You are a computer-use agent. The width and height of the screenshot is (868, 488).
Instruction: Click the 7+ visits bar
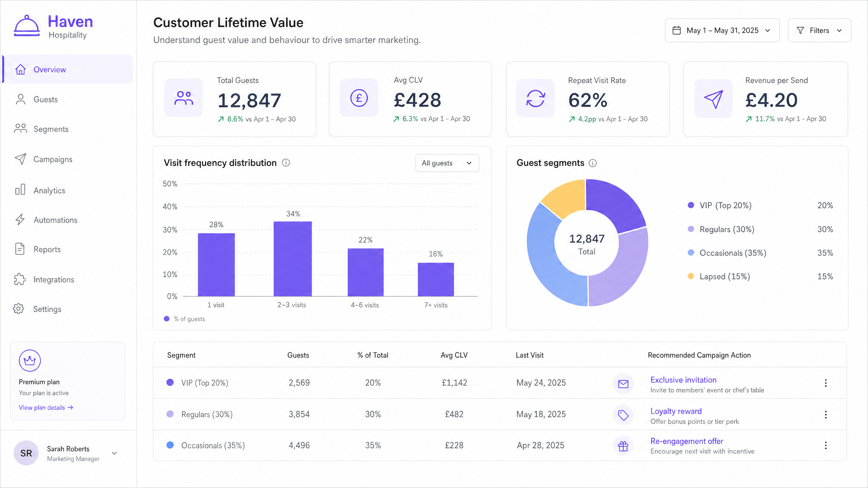(x=436, y=280)
